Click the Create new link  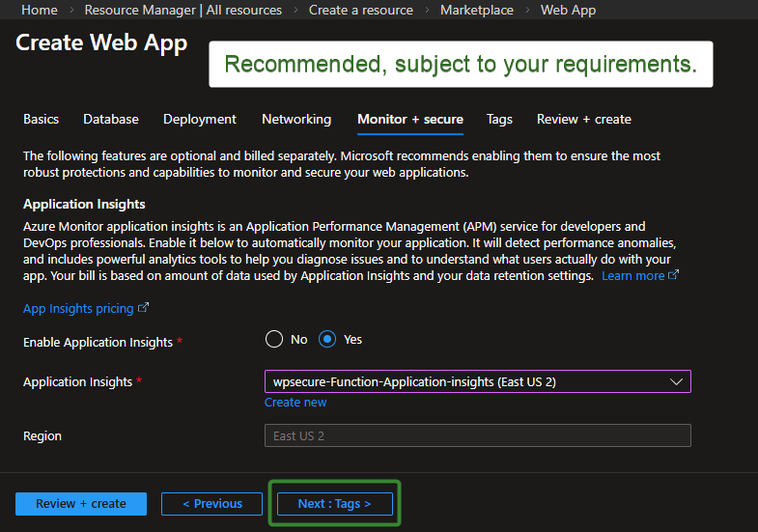click(295, 403)
